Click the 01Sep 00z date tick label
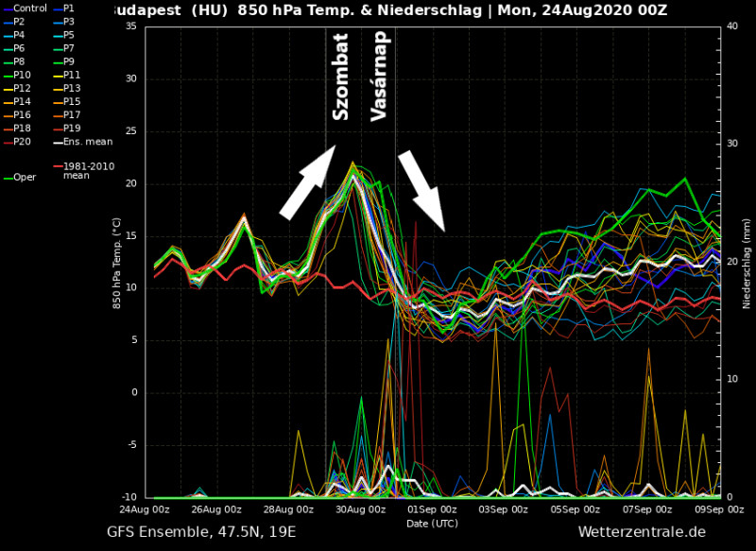This screenshot has height=551, width=756. pos(432,509)
